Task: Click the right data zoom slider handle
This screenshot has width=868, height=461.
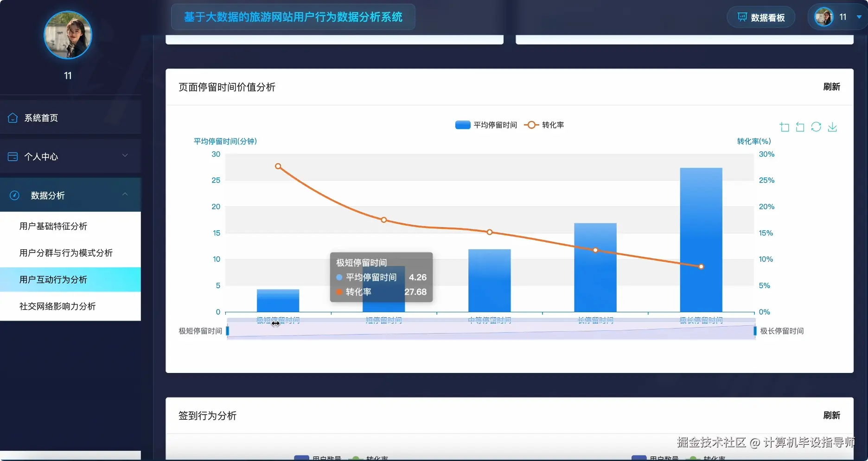Action: [x=755, y=331]
